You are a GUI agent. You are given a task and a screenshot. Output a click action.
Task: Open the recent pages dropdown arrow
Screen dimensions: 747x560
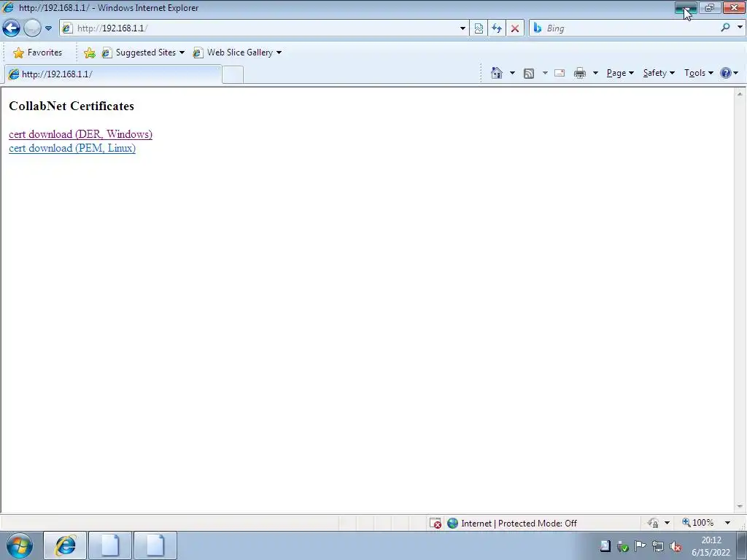(x=48, y=28)
